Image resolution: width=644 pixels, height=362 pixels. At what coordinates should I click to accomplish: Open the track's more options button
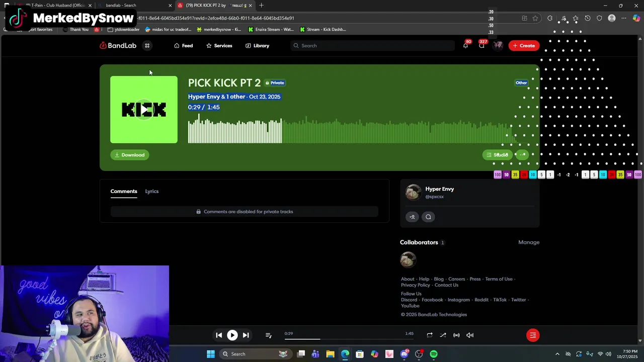pyautogui.click(x=522, y=155)
